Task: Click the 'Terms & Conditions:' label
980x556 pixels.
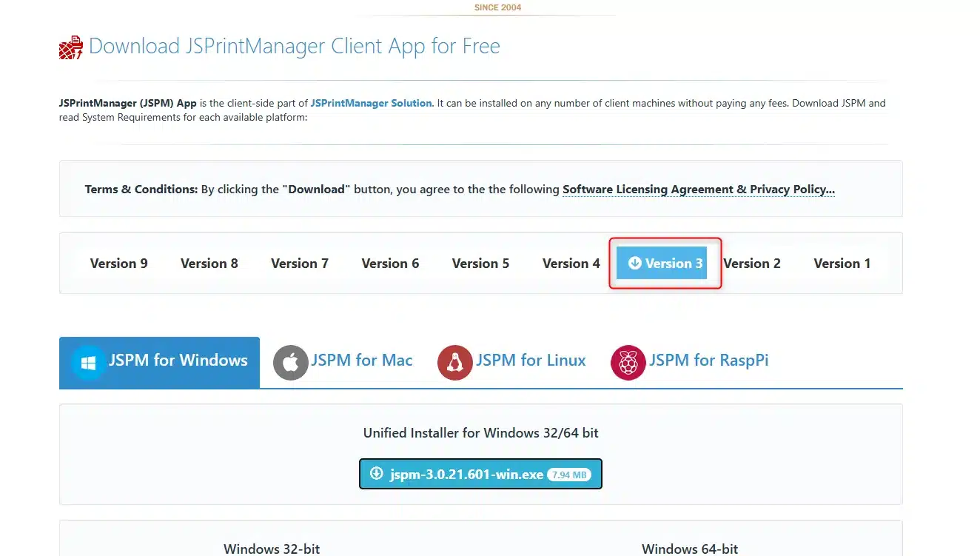Action: pyautogui.click(x=141, y=189)
